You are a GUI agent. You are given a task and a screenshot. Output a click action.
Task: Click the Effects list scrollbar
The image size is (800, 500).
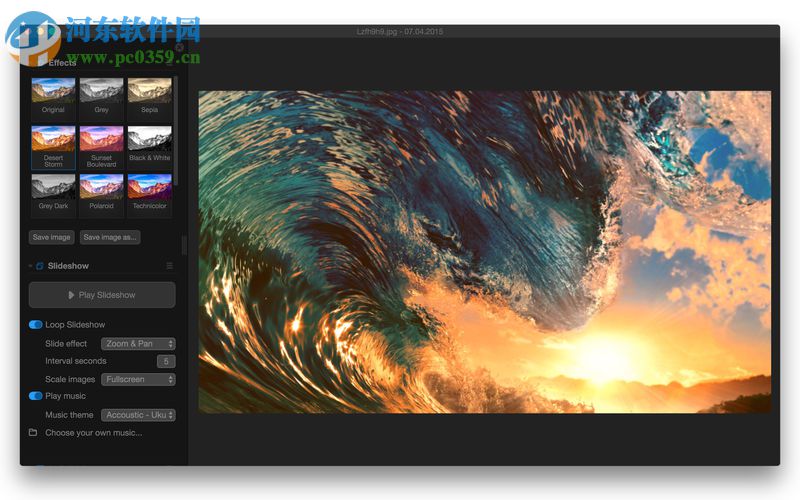coord(176,131)
